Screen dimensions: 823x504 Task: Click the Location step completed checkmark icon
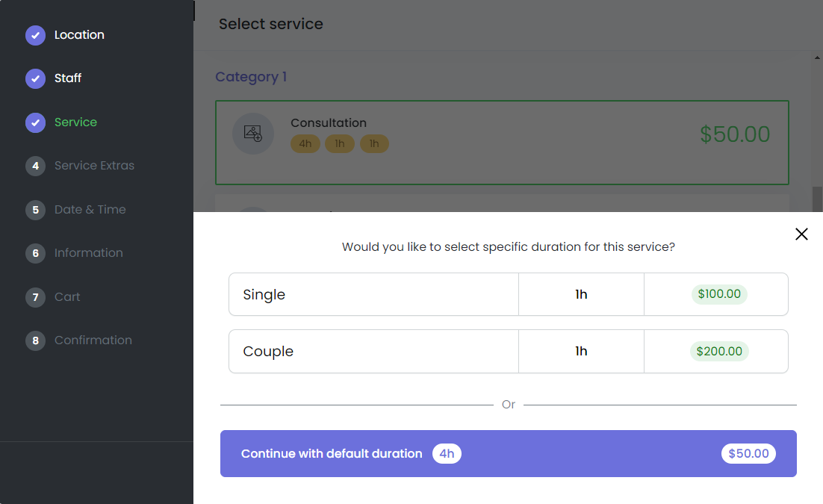pos(35,35)
